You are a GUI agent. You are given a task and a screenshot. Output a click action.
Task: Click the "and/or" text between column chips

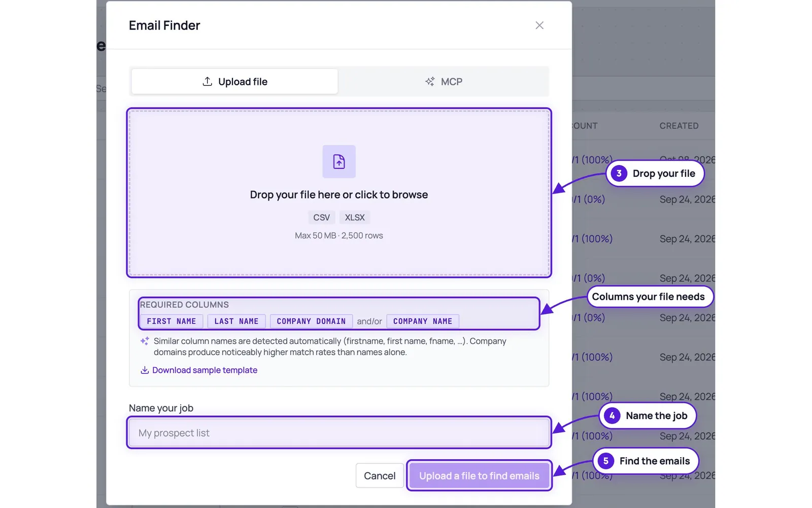tap(369, 321)
